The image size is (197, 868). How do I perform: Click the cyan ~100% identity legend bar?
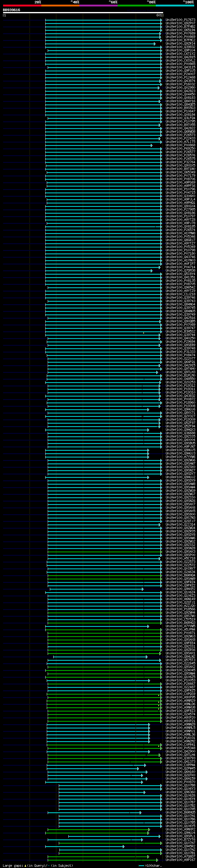175,6
